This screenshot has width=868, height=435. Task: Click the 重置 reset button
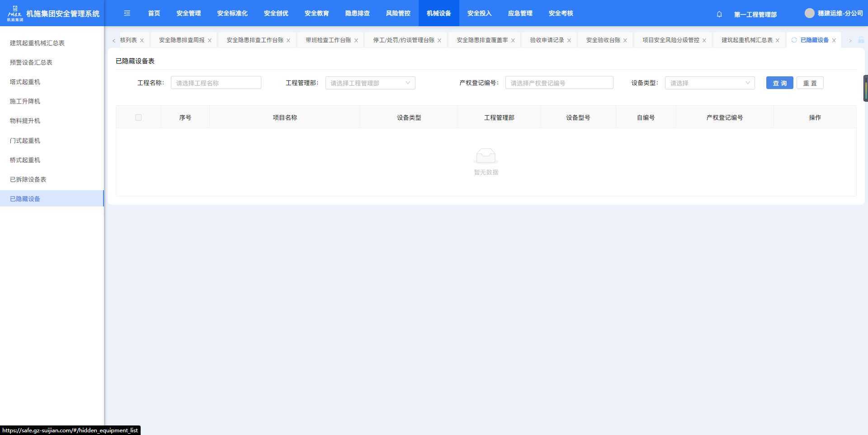coord(810,83)
